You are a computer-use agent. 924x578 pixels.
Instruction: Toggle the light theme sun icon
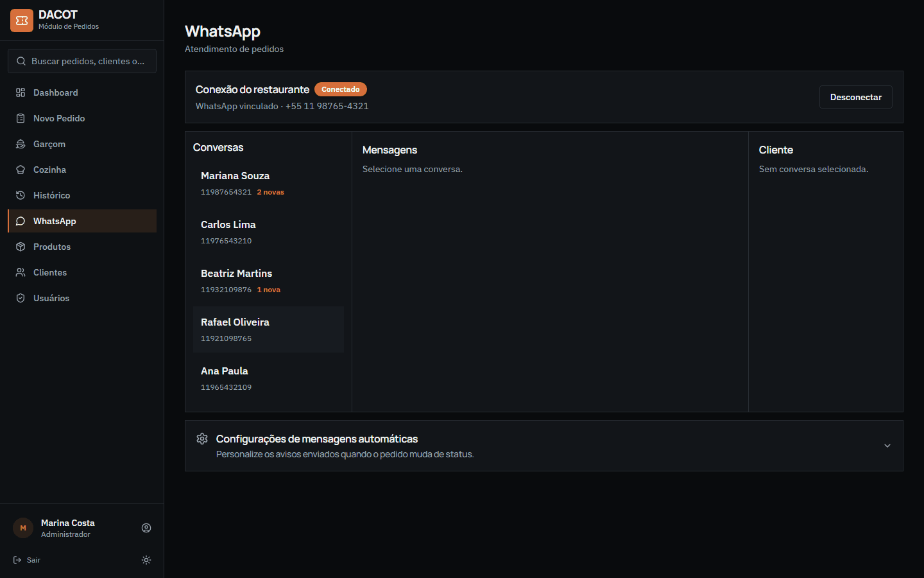(x=146, y=560)
